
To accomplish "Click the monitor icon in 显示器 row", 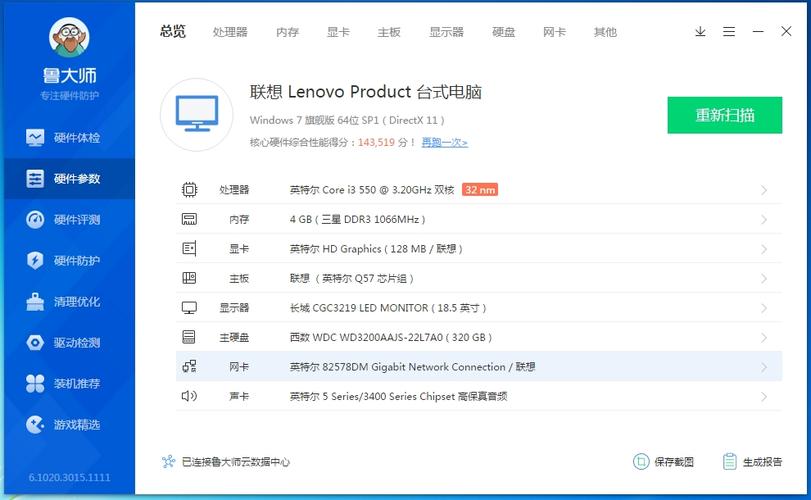I will tap(189, 308).
